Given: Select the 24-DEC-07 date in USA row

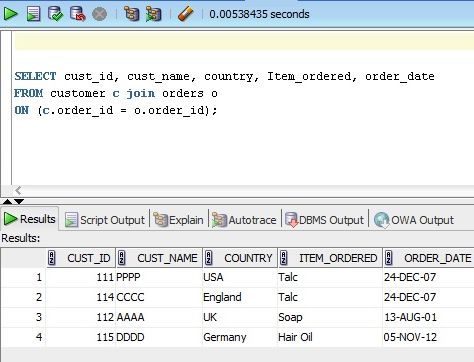Looking at the screenshot, I should click(429, 277).
